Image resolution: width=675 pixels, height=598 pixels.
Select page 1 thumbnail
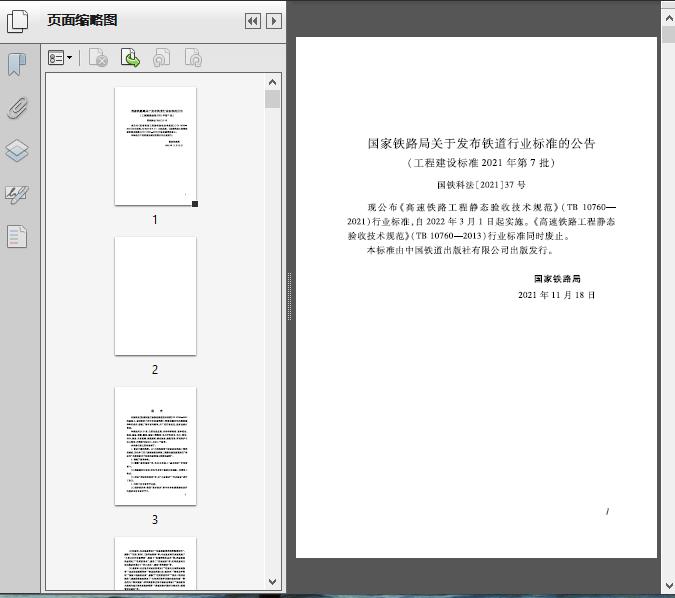tap(155, 146)
